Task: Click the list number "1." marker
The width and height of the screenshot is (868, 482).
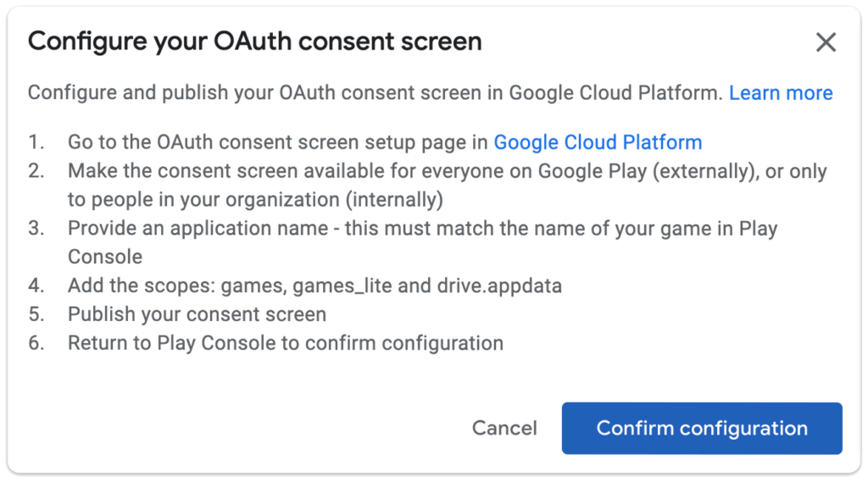Action: (36, 142)
